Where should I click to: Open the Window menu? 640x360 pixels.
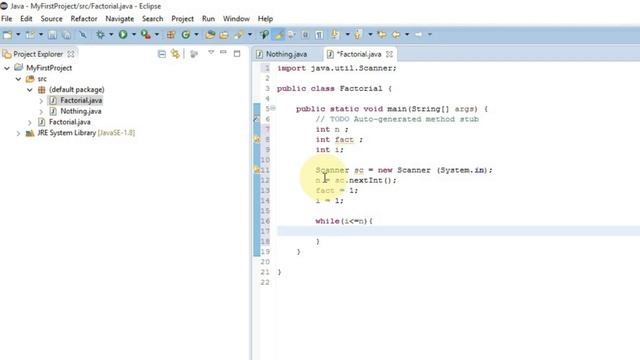tap(236, 19)
